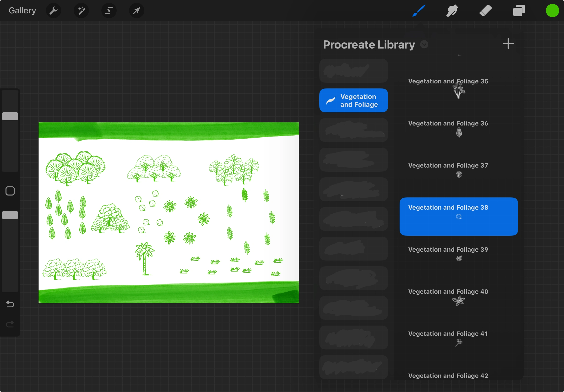Viewport: 564px width, 392px height.
Task: Open the Adjustments magic wand menu
Action: pyautogui.click(x=81, y=11)
